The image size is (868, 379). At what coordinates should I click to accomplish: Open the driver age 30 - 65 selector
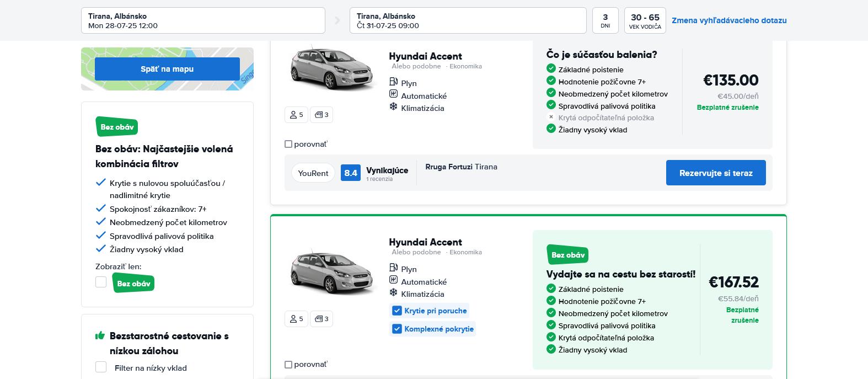[x=645, y=20]
